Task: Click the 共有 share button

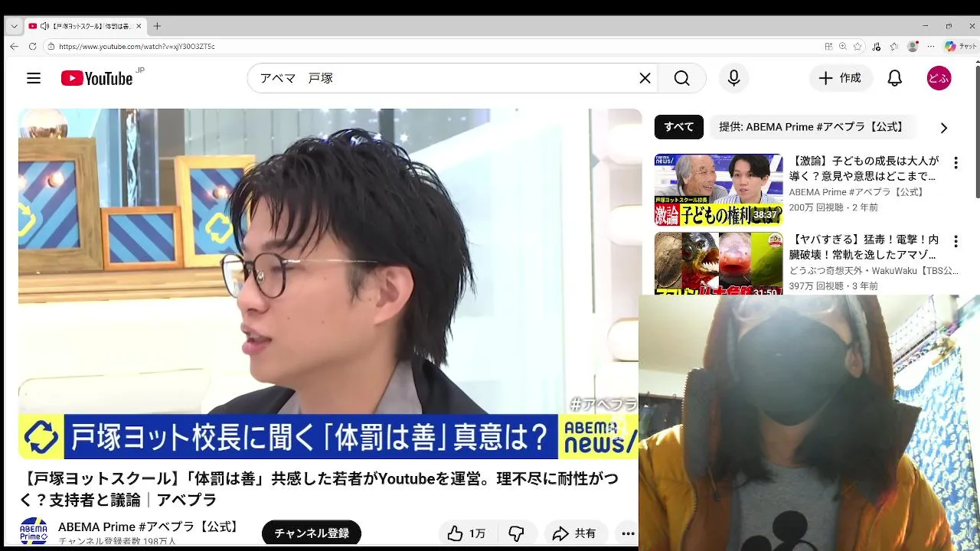Action: tap(575, 533)
